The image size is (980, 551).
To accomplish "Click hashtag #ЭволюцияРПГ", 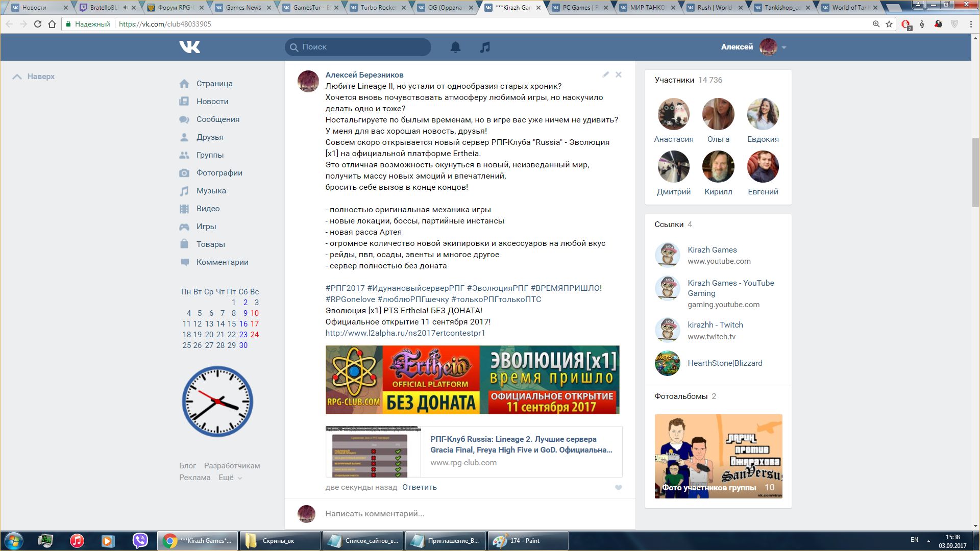I will pyautogui.click(x=498, y=288).
